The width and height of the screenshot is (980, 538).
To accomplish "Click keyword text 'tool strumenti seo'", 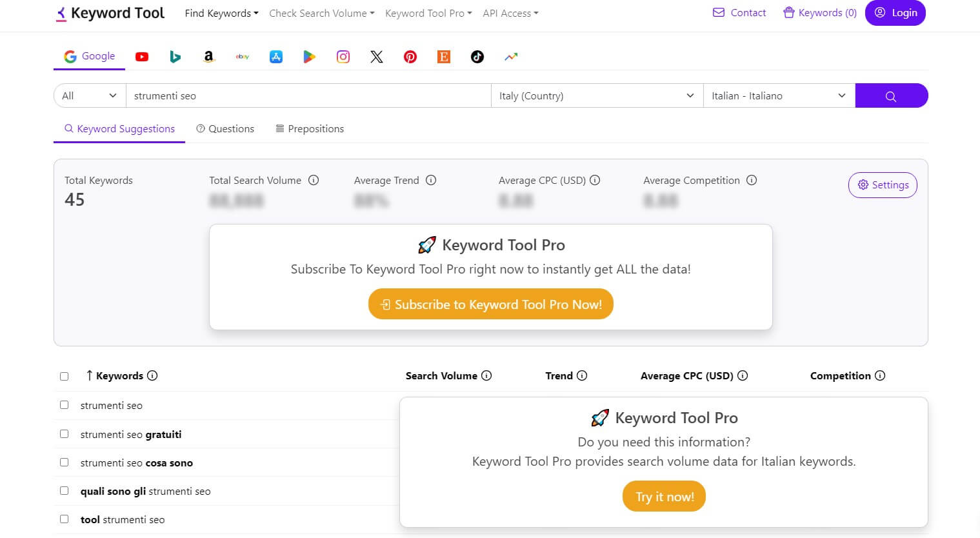I will 123,519.
